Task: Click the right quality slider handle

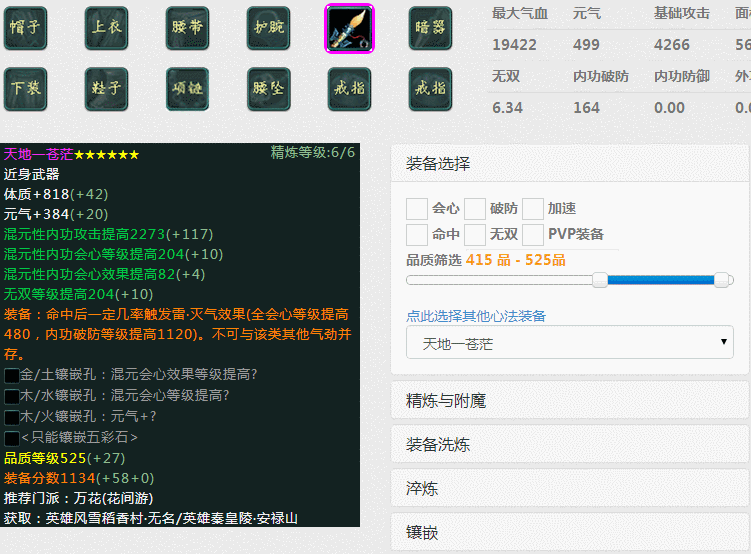Action: pyautogui.click(x=721, y=280)
